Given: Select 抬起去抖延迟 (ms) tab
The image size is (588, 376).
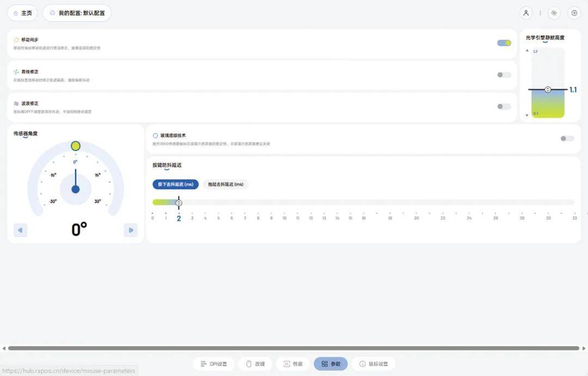Looking at the screenshot, I should click(x=225, y=184).
